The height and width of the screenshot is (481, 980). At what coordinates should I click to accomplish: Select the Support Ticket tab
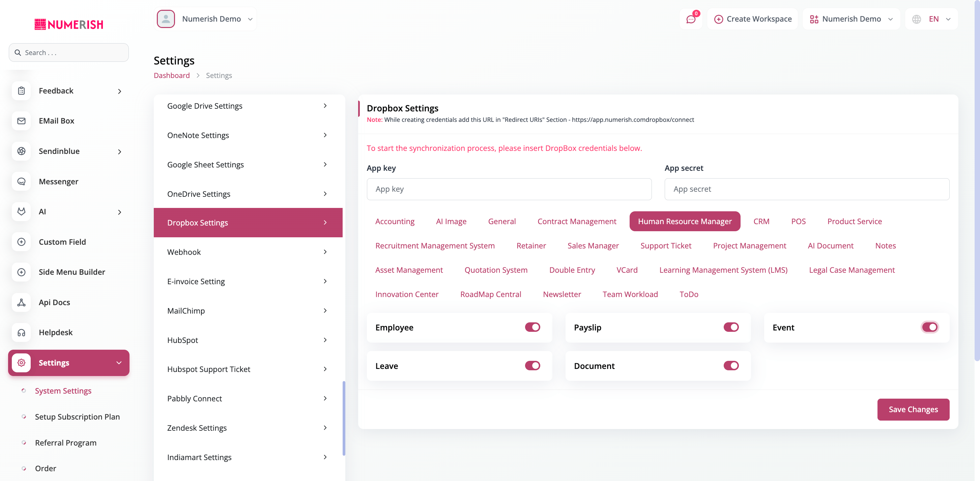coord(666,246)
